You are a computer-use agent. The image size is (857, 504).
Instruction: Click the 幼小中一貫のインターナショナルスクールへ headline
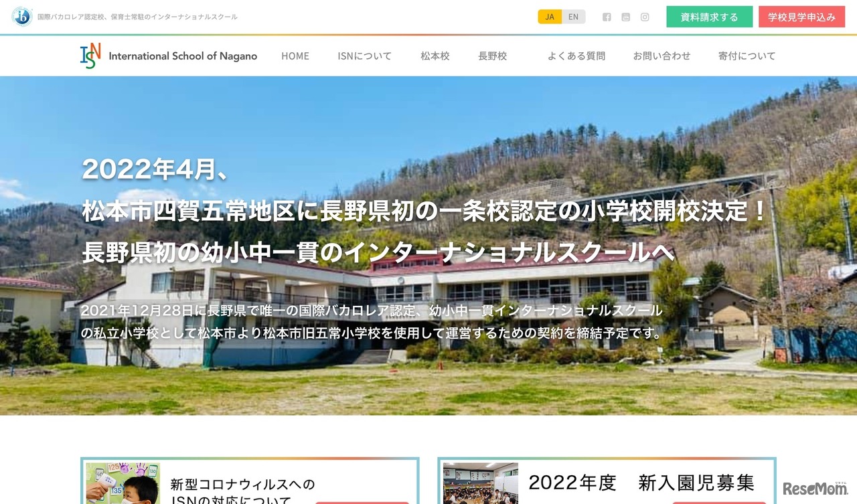tap(378, 253)
